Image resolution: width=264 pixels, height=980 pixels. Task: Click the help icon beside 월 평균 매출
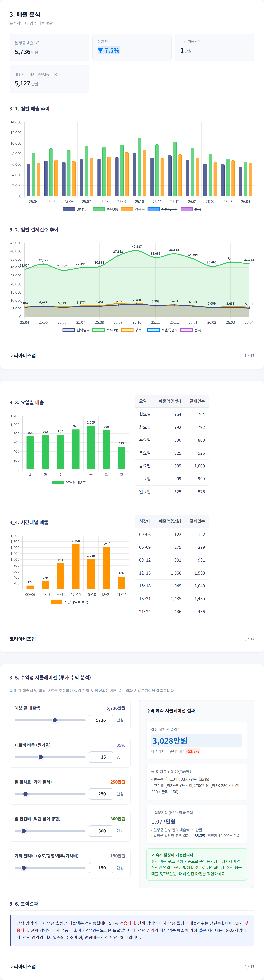point(38,43)
